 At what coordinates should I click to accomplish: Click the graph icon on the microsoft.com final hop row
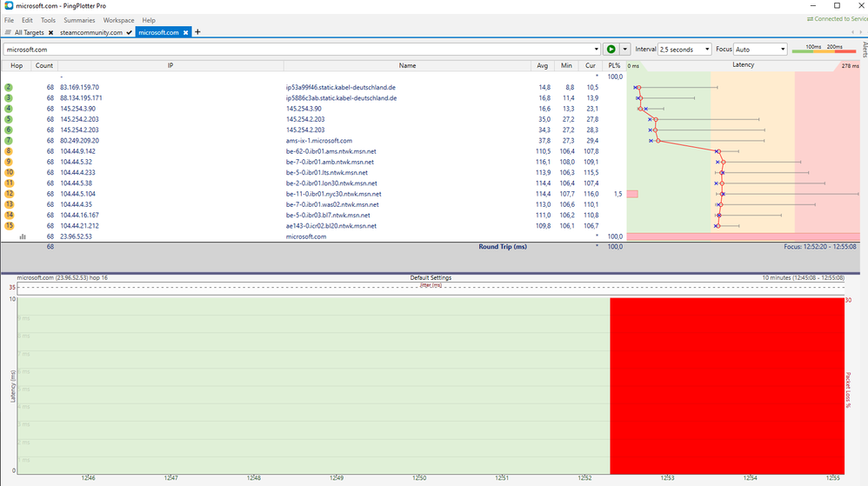coord(23,236)
